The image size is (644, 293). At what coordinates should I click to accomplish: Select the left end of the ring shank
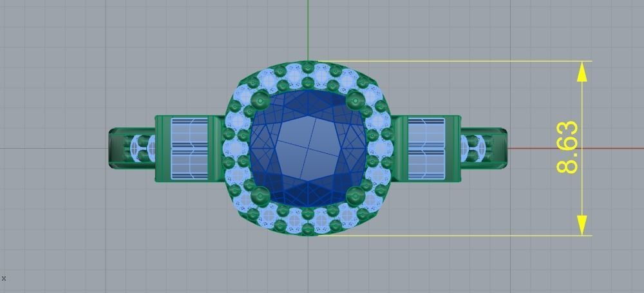132,148
